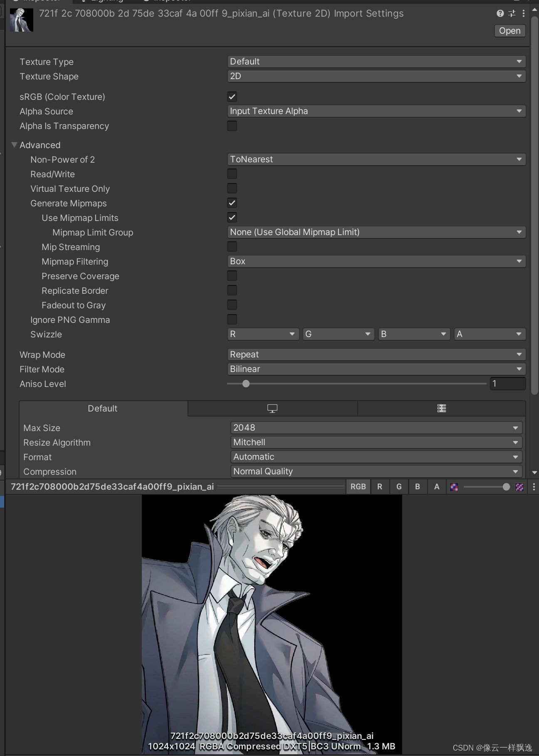Open the Format dropdown
The height and width of the screenshot is (756, 539).
[x=376, y=457]
